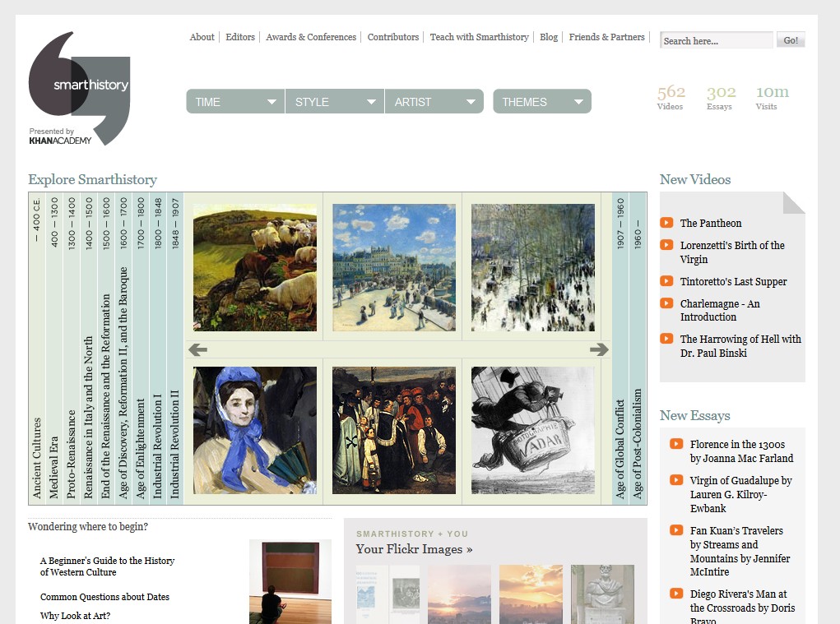Open the STYLE dropdown menu
Viewport: 840px width, 624px height.
[x=335, y=102]
